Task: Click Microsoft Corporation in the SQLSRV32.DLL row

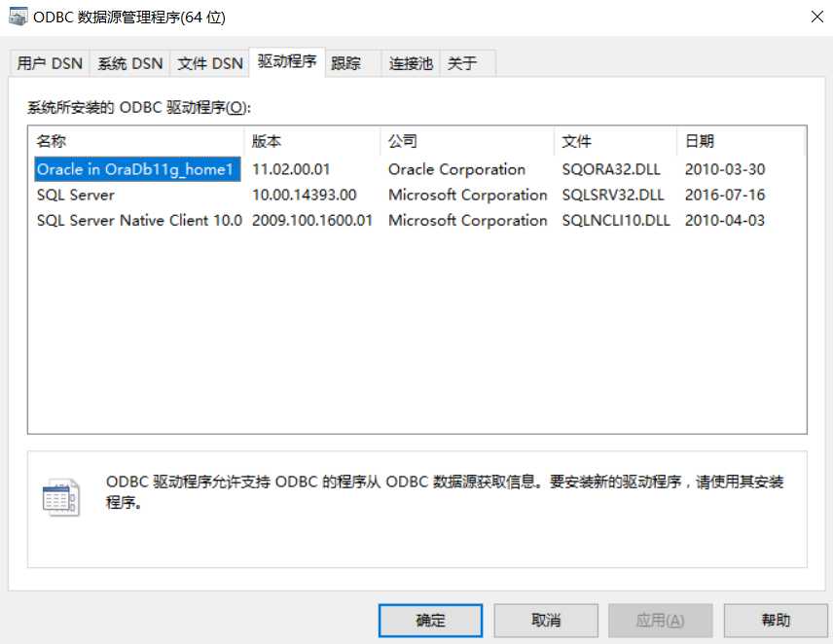Action: click(x=467, y=195)
